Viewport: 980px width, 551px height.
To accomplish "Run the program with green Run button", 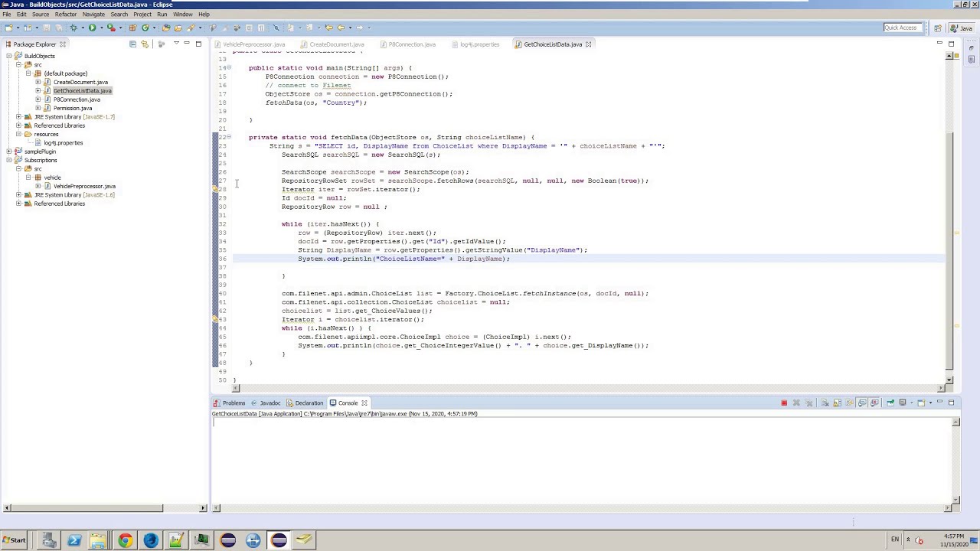I will click(x=92, y=28).
